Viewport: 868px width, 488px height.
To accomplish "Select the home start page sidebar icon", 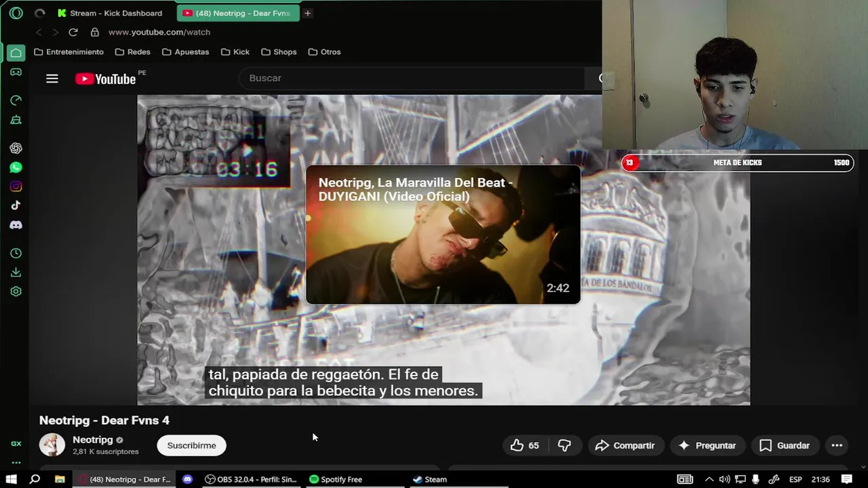I will pos(16,52).
